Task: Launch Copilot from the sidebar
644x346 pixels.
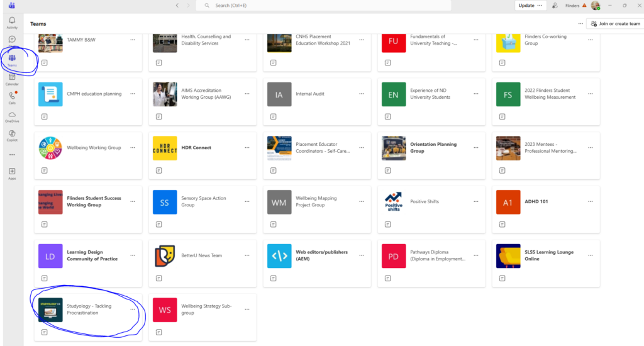Action: pyautogui.click(x=12, y=135)
